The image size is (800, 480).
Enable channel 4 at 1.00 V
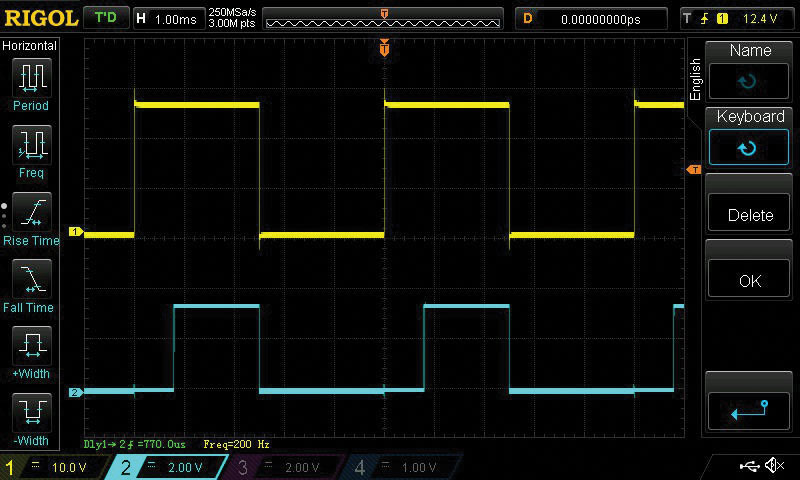pos(400,467)
